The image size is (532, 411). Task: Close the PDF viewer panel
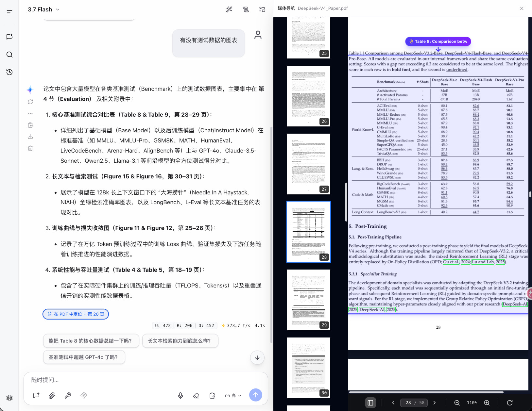(x=522, y=8)
